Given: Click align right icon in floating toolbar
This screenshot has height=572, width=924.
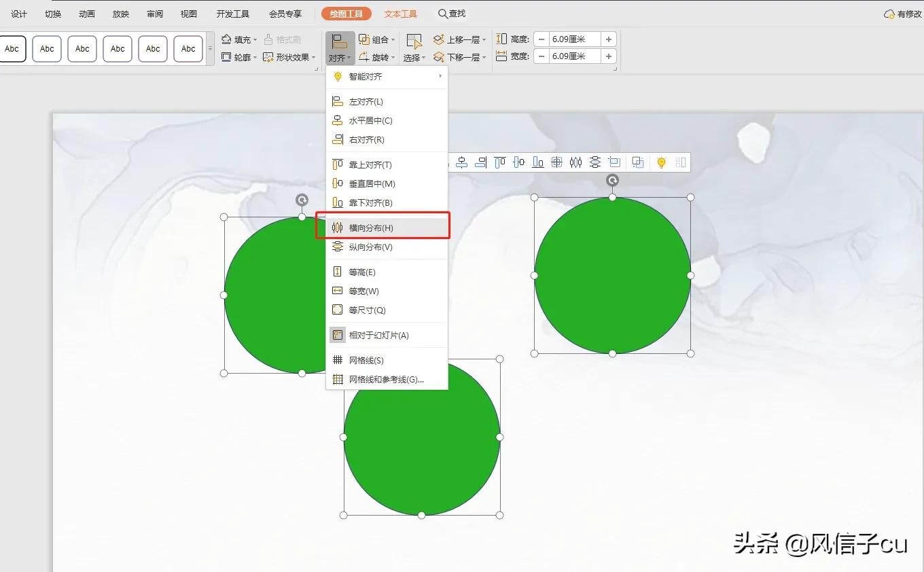Looking at the screenshot, I should coord(481,162).
